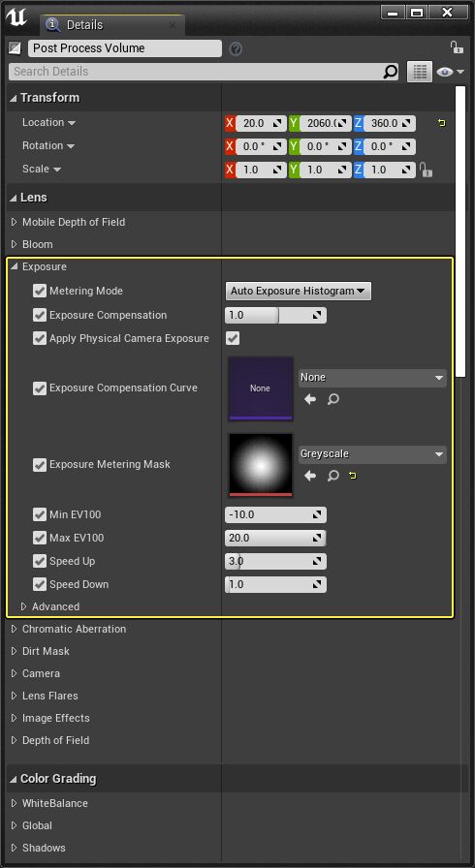Use selected asset arrow for Exposure Metering Mask
475x868 pixels.
(x=310, y=476)
